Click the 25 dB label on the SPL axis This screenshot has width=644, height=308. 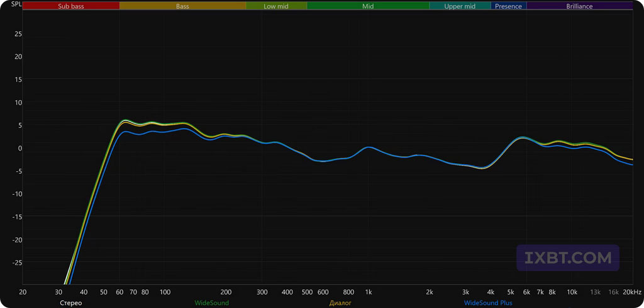18,34
